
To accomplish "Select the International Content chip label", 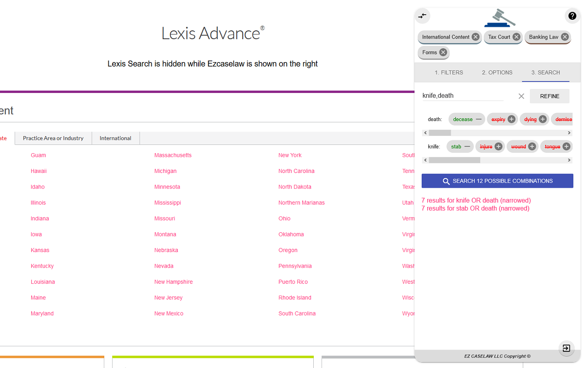I will coord(446,37).
